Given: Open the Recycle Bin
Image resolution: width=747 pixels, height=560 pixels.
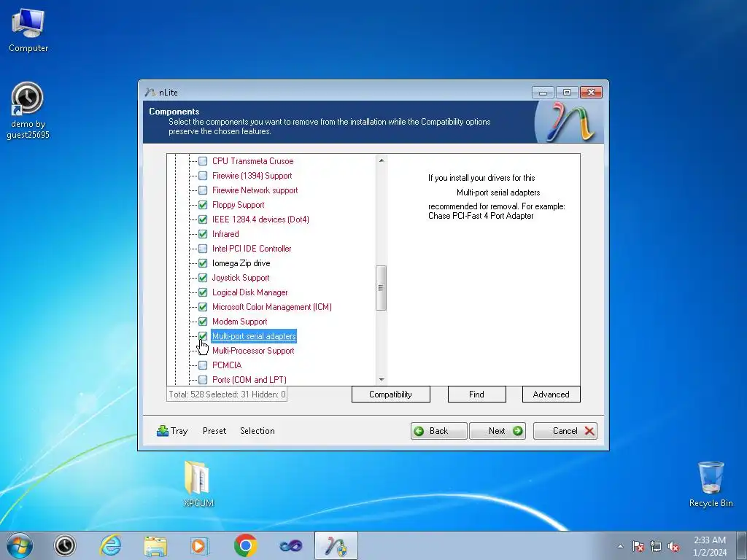Looking at the screenshot, I should click(x=711, y=484).
